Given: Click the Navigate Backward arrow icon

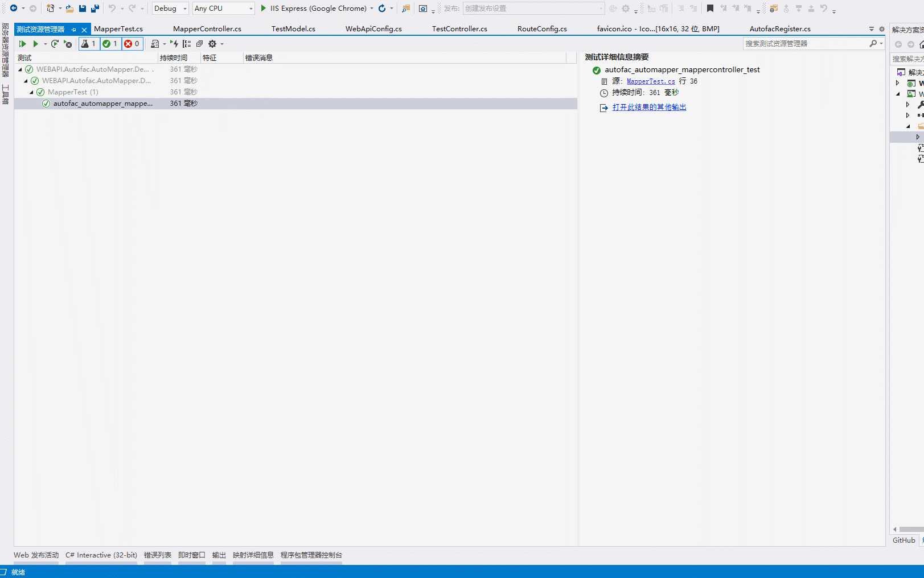Looking at the screenshot, I should (14, 8).
